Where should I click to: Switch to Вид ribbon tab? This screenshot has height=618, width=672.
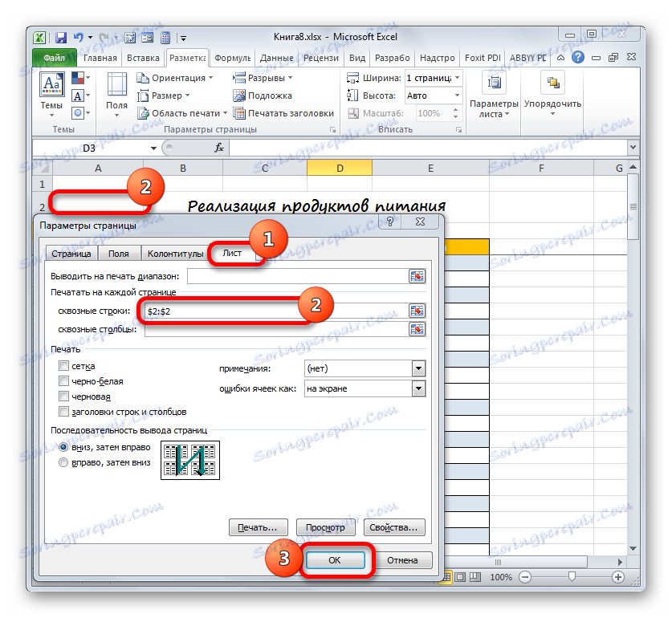357,58
